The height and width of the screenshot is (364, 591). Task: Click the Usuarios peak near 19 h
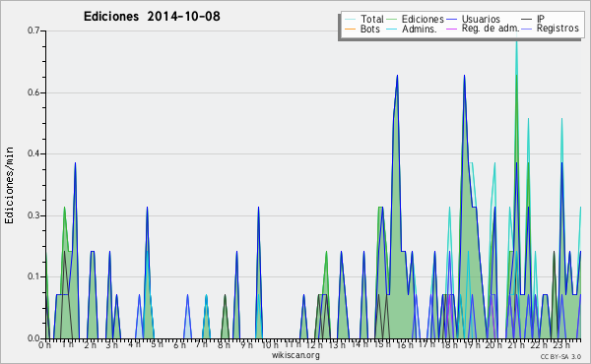[x=464, y=76]
